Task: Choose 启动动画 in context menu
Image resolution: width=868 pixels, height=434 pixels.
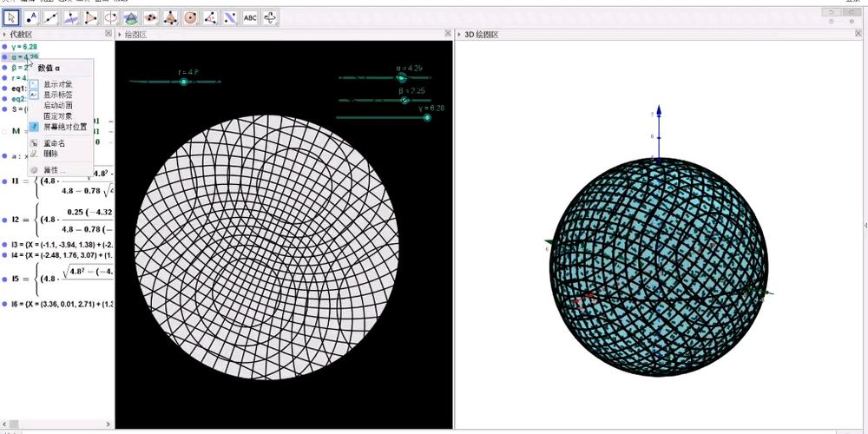Action: pyautogui.click(x=57, y=105)
